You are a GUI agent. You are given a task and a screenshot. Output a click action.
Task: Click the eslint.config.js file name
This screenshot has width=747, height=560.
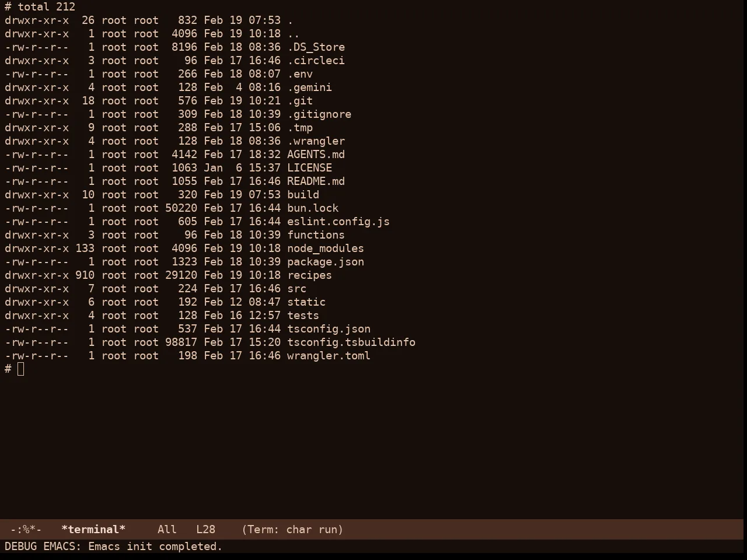coord(338,222)
